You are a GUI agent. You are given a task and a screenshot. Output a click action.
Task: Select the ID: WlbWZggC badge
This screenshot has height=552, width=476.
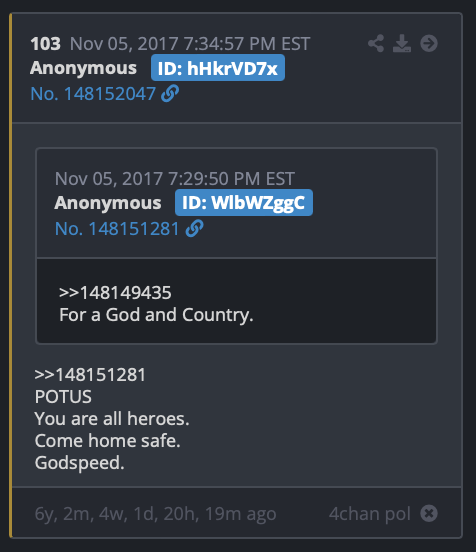pos(244,203)
